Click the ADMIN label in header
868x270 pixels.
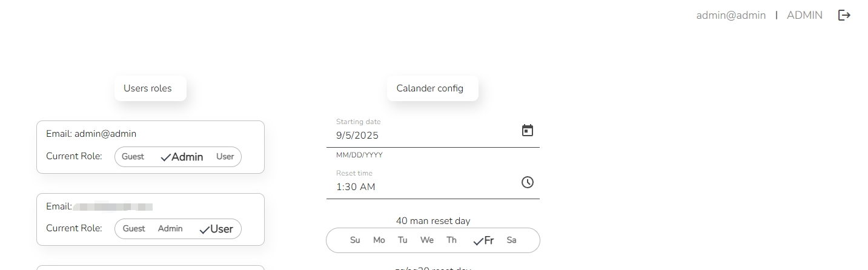tap(804, 15)
